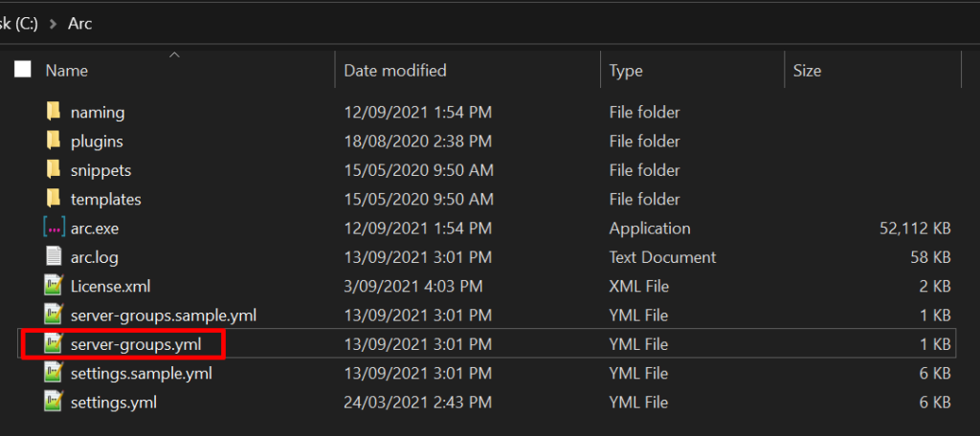Click the plugins folder icon
The width and height of the screenshot is (980, 436).
point(54,142)
